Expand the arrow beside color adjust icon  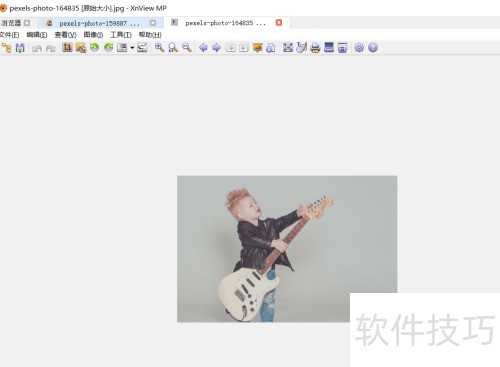coord(132,48)
